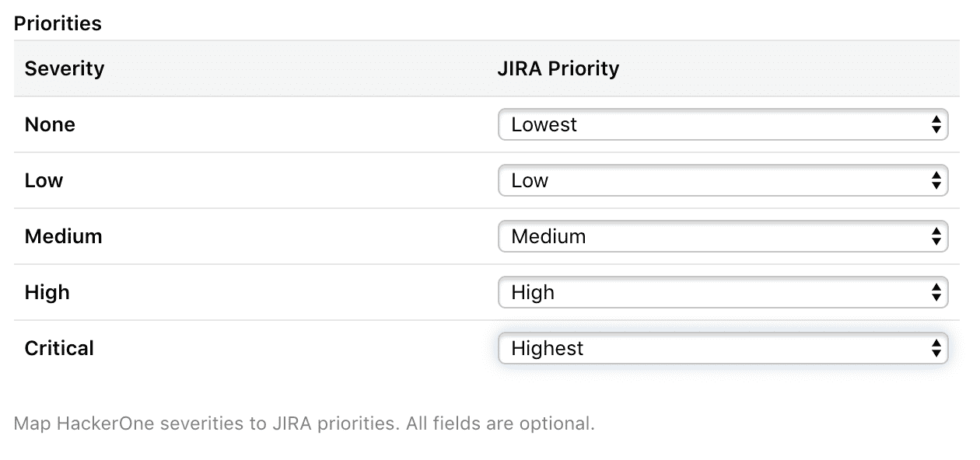980x460 pixels.
Task: Click the All fields are optional note
Action: (500, 424)
